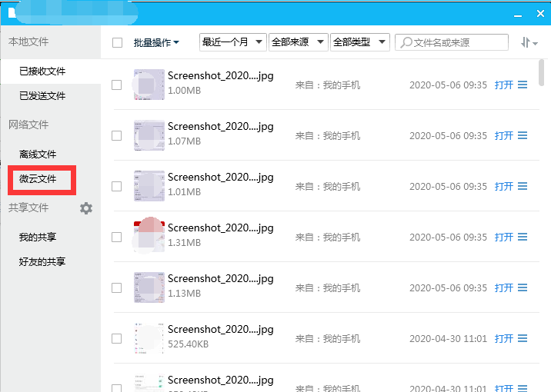Click 打开 for the 1.13MB file

(504, 287)
